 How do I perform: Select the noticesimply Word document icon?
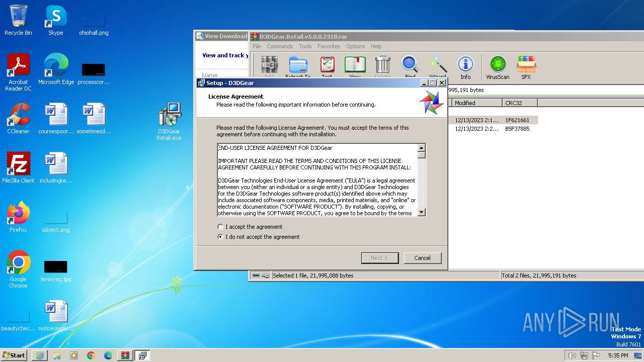pyautogui.click(x=56, y=316)
